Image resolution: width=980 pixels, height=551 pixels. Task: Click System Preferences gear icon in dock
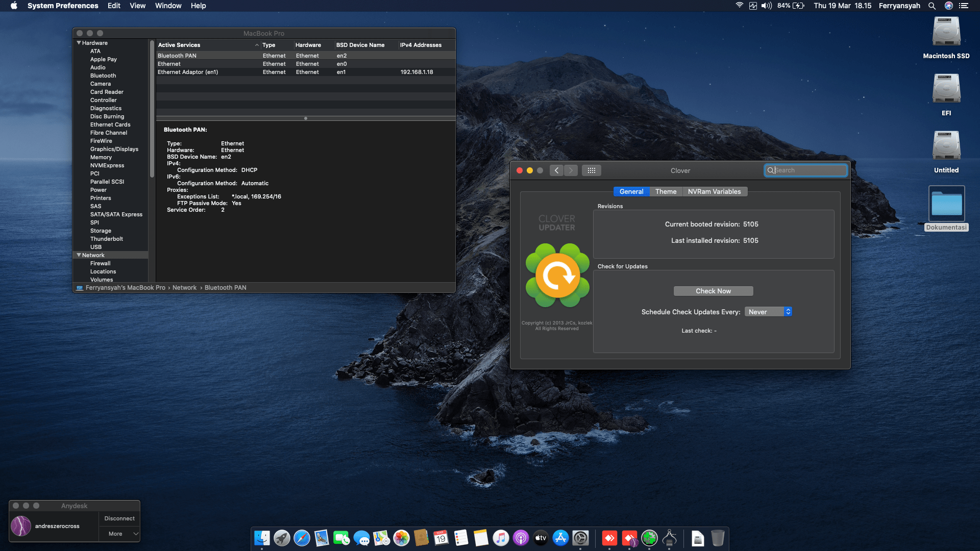580,538
